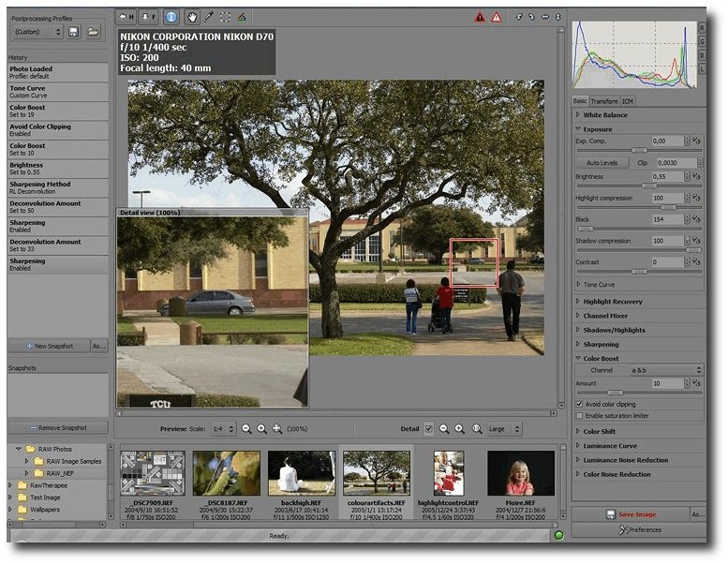728x564 pixels.
Task: Collapse the Exposure section
Action: (x=578, y=128)
